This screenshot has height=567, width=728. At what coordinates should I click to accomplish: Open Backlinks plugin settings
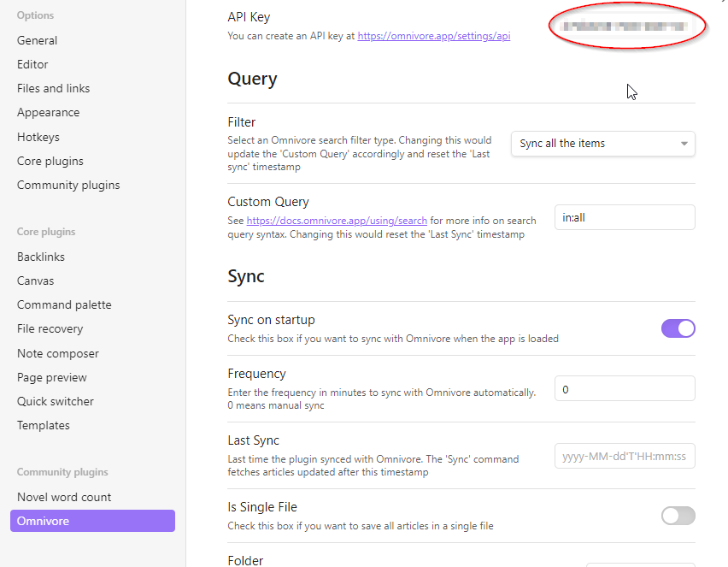click(x=41, y=257)
